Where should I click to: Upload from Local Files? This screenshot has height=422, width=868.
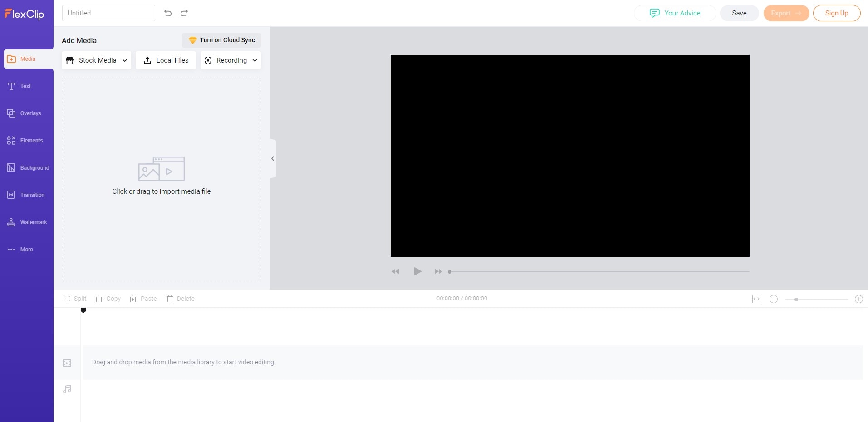[x=166, y=60]
